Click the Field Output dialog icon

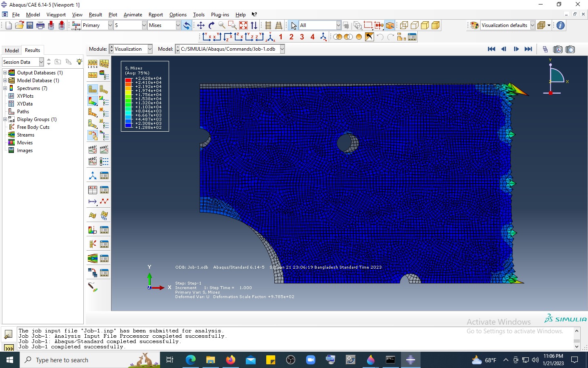click(x=76, y=25)
